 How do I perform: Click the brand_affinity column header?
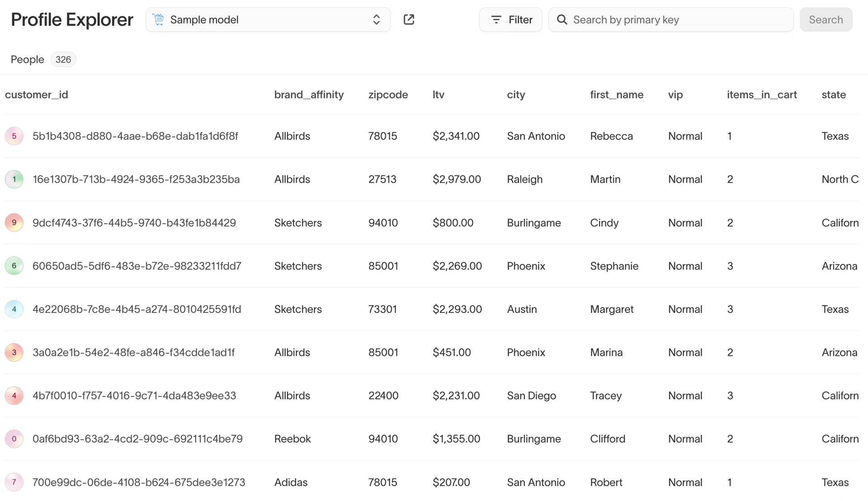pyautogui.click(x=309, y=95)
